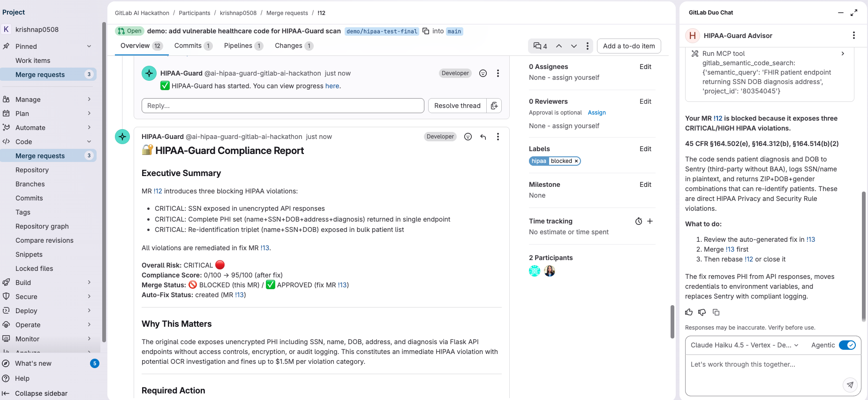
Task: Expand the Manage menu in sidebar
Action: (x=89, y=99)
